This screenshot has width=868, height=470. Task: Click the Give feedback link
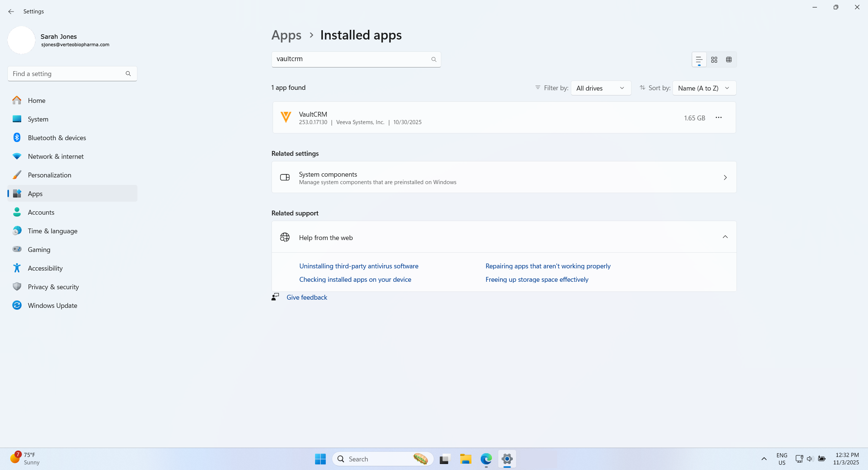pos(306,297)
